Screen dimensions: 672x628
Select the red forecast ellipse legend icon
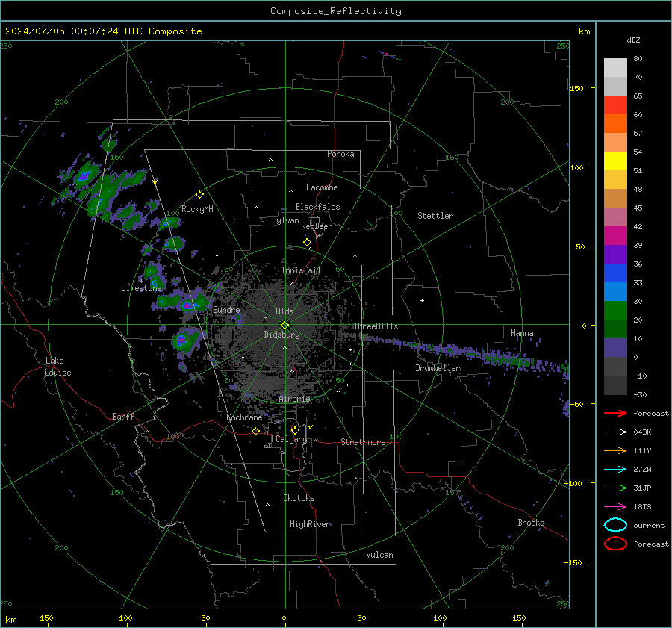point(615,544)
